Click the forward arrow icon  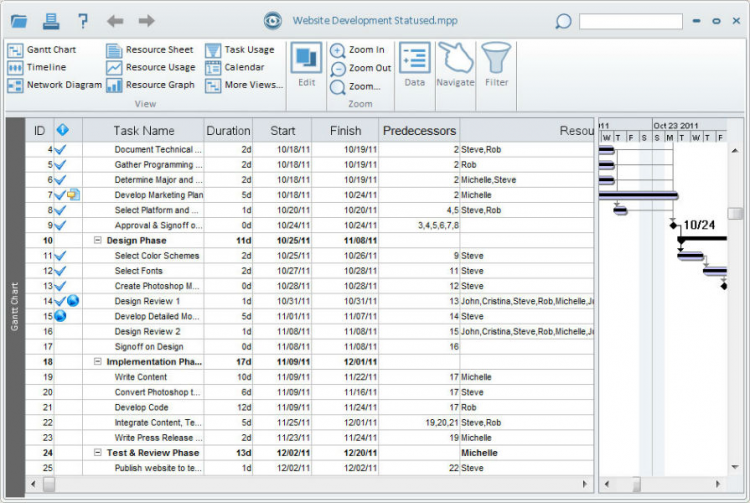coord(146,21)
